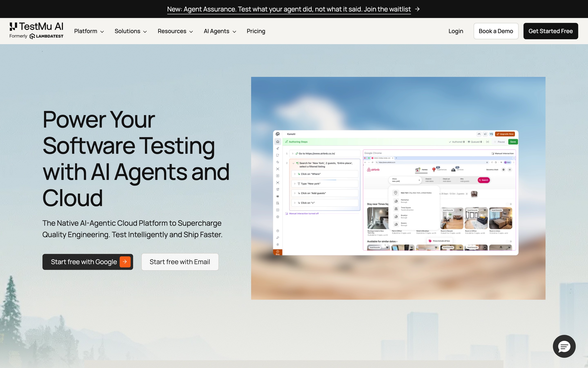Click the LambdaTest logo under Formerly

(x=46, y=36)
